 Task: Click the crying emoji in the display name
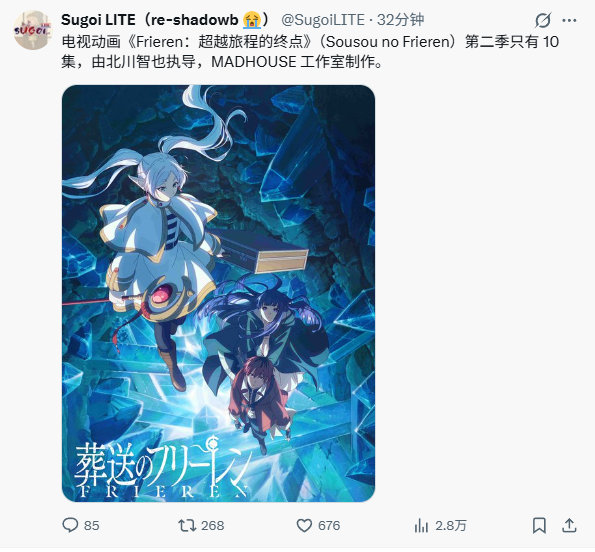pyautogui.click(x=252, y=20)
